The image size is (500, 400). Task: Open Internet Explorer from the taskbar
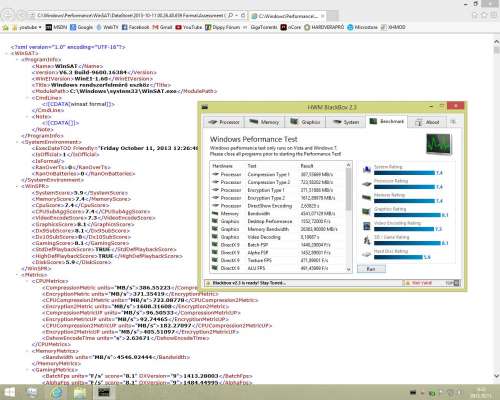tap(57, 393)
